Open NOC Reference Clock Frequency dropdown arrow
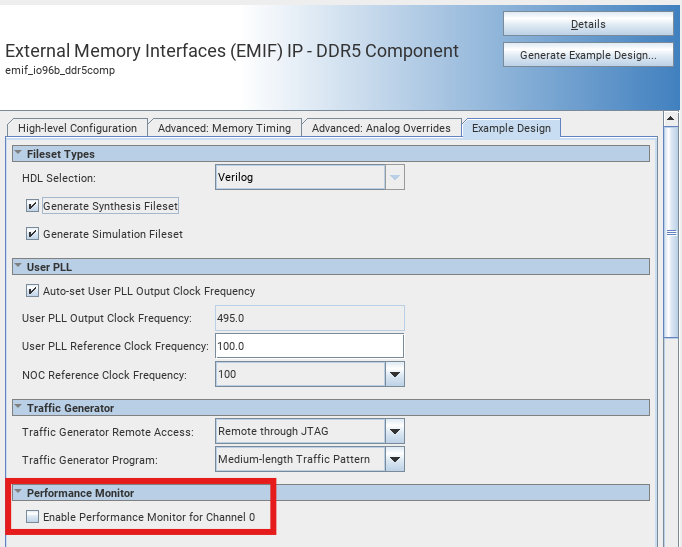Image resolution: width=682 pixels, height=547 pixels. pyautogui.click(x=395, y=375)
